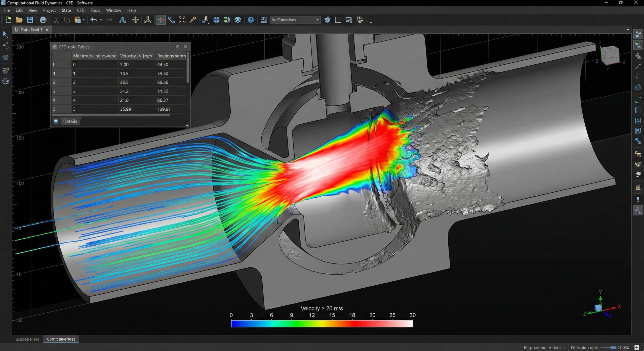Select the arrow pointer tool in left sidebar
Image resolution: width=644 pixels, height=351 pixels.
click(x=5, y=34)
